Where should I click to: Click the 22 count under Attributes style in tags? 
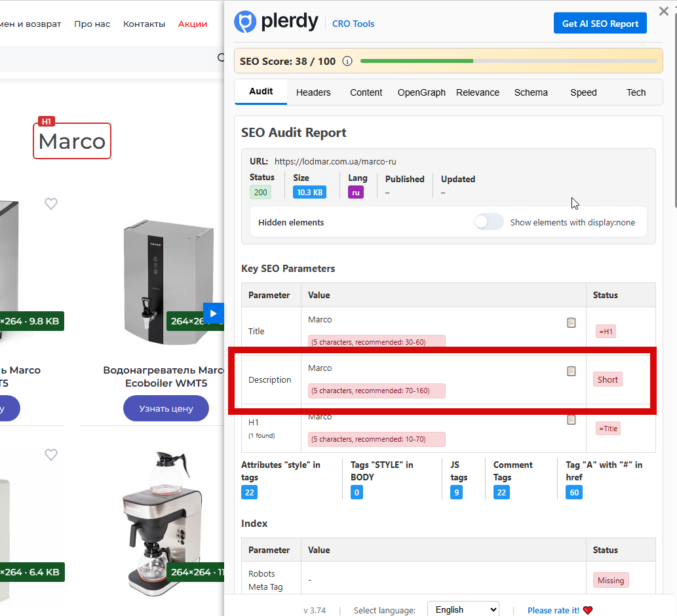[250, 492]
